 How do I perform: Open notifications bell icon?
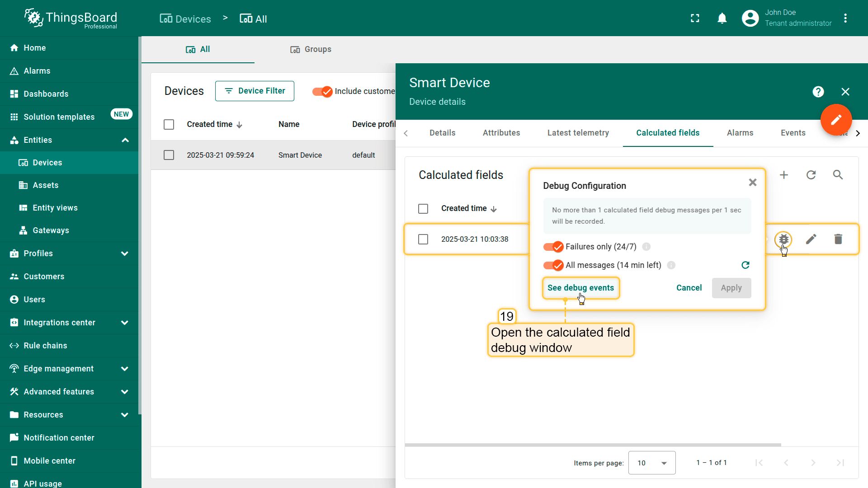point(722,19)
